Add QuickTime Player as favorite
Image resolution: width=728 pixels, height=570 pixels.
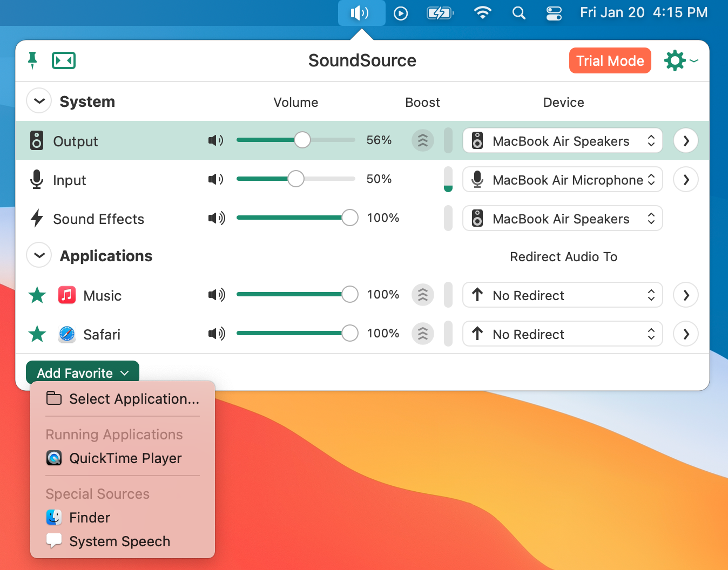click(123, 458)
